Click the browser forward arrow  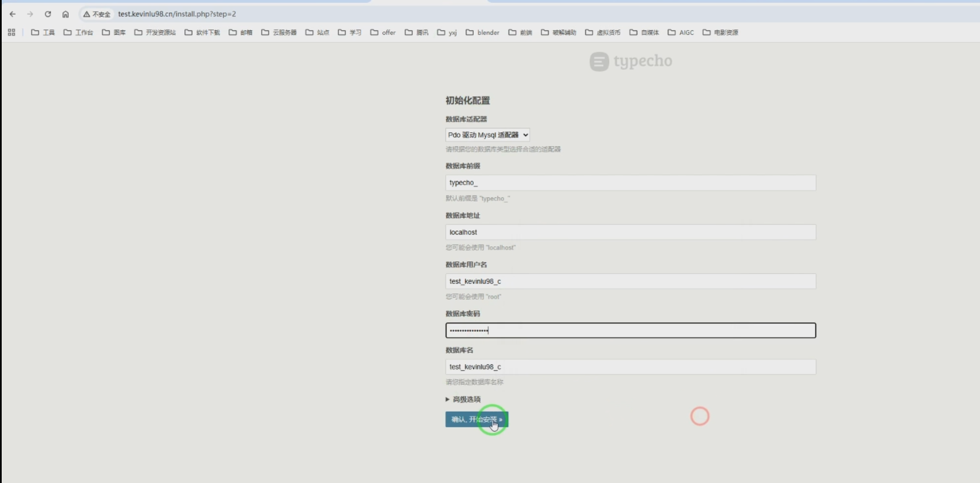(x=30, y=14)
